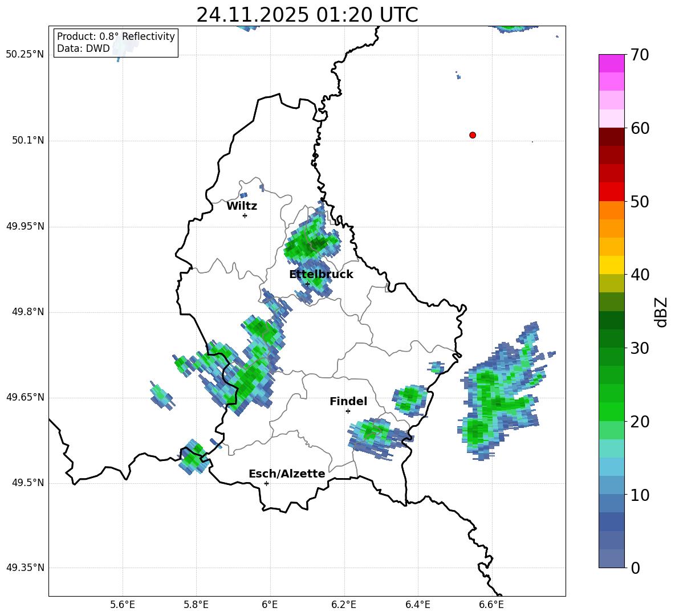Viewport: 675px width, 616px height.
Task: Click the 30 value on colorbar
Action: coord(640,348)
